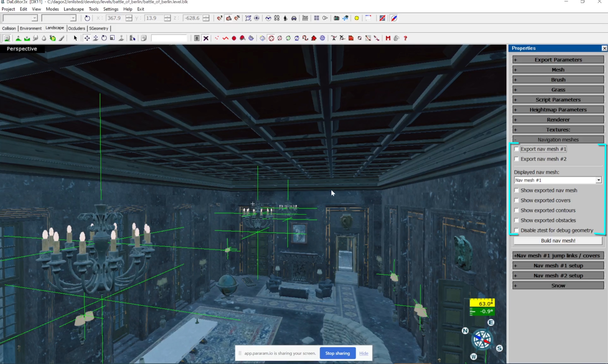Click the car vehicle toolbar icon
Image resolution: width=608 pixels, height=364 pixels.
[294, 18]
